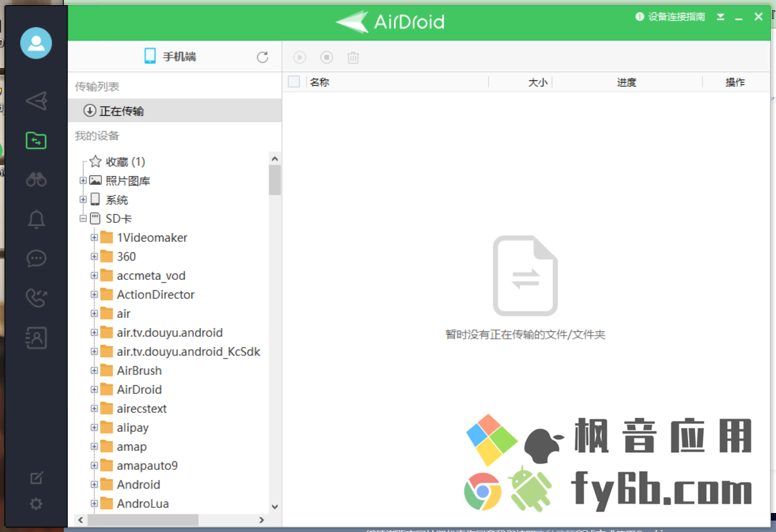Click the 操作 column header
The height and width of the screenshot is (532, 776).
pos(735,82)
